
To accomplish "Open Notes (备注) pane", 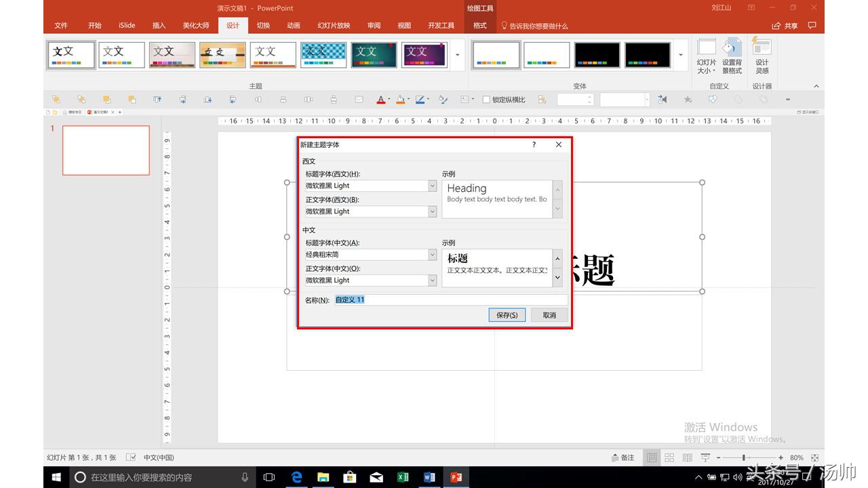I will [x=623, y=457].
